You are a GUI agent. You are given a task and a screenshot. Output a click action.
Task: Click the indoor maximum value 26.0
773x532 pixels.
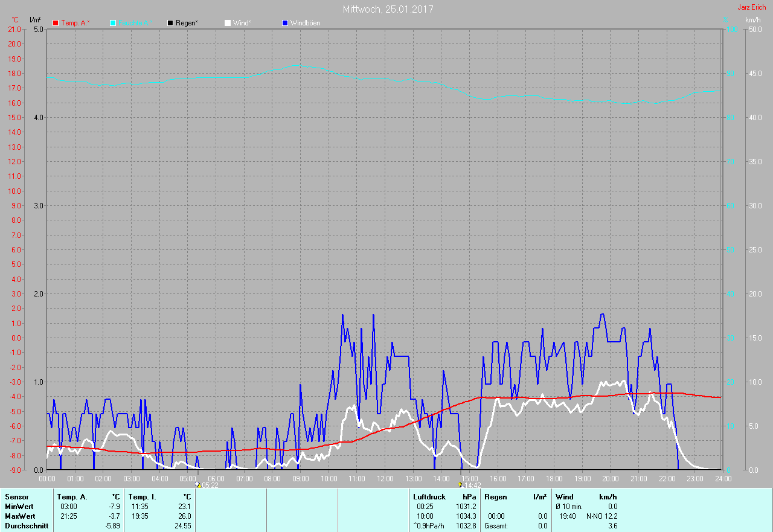click(185, 516)
